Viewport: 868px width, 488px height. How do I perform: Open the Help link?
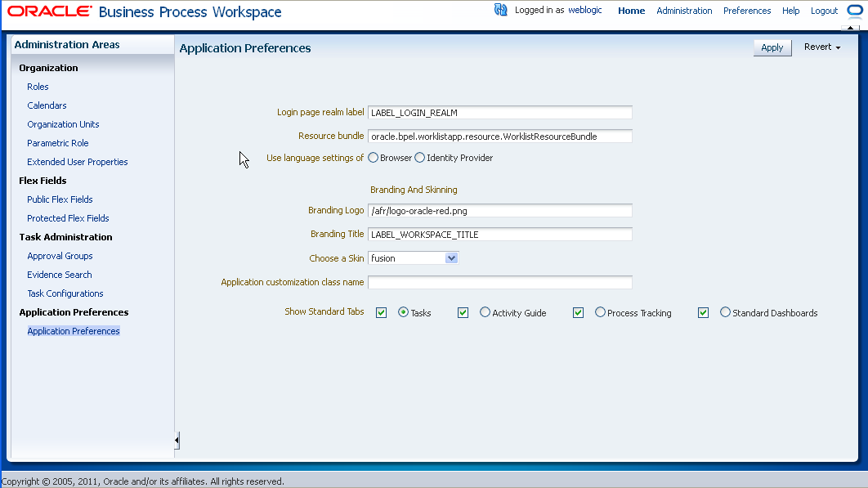[x=790, y=11]
